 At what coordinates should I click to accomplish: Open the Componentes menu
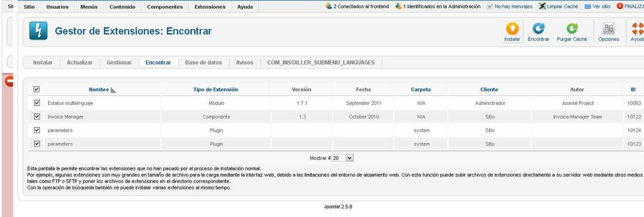pyautogui.click(x=165, y=7)
